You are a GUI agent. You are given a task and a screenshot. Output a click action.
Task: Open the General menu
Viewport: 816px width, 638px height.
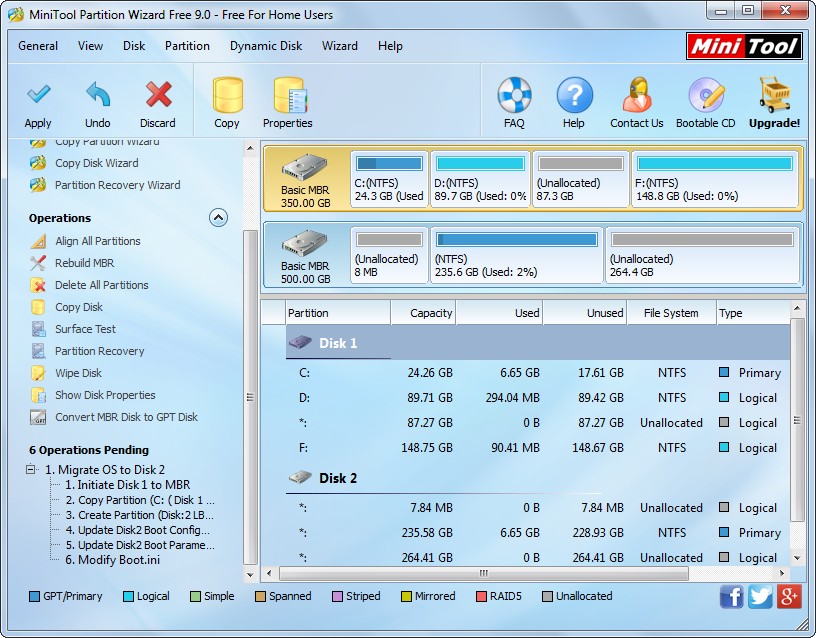coord(38,46)
